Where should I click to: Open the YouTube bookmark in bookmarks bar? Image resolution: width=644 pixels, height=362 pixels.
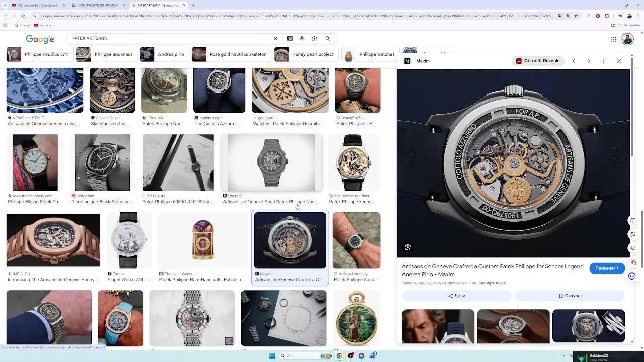[42, 25]
